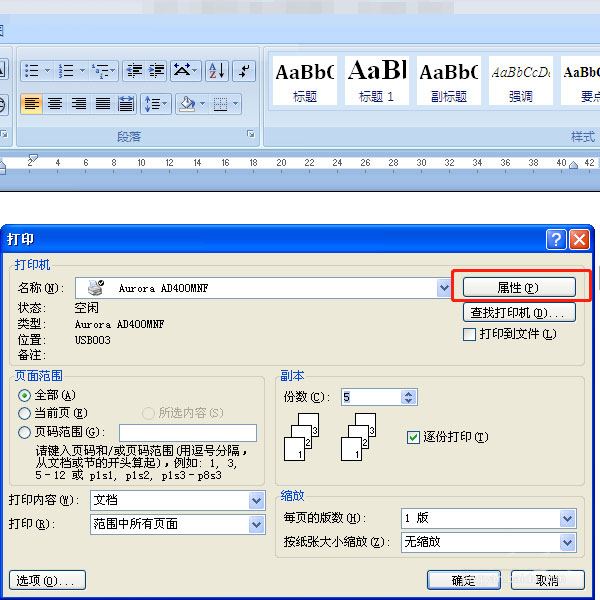Viewport: 600px width, 600px height.
Task: Open bullet list dropdown arrow
Action: pyautogui.click(x=47, y=71)
